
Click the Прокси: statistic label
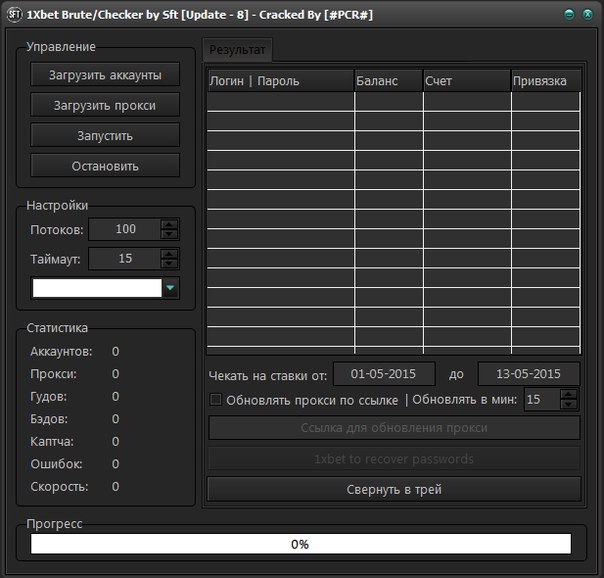(x=54, y=374)
